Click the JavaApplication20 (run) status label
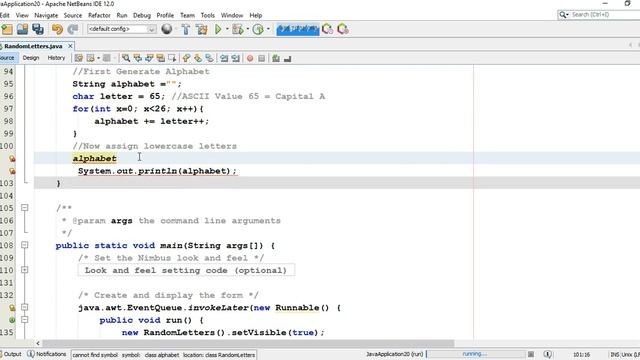Viewport: 640px width, 360px height. tap(394, 354)
